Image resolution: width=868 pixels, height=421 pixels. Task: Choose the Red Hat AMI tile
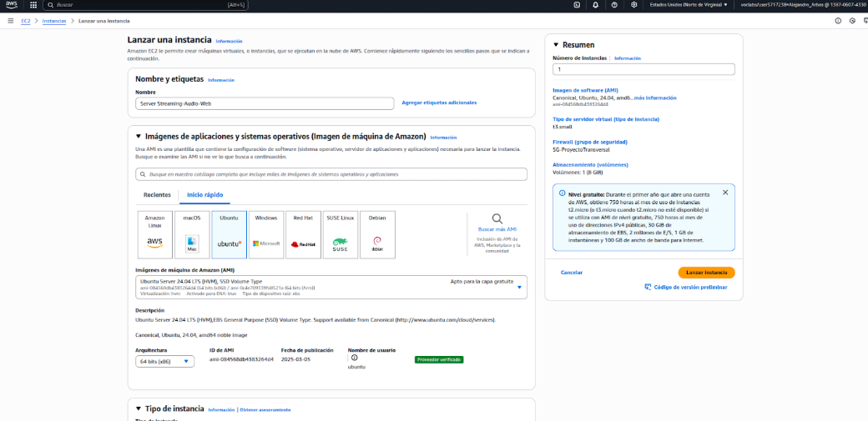click(x=303, y=234)
